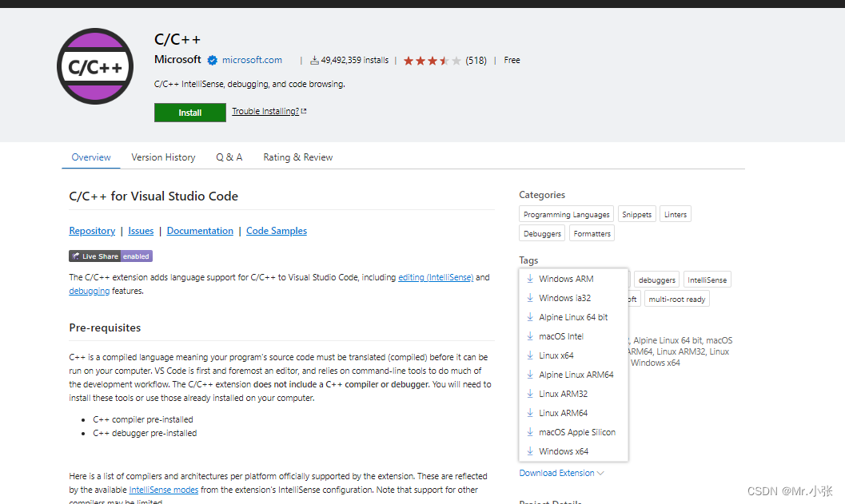Open the Repository link
This screenshot has width=845, height=504.
tap(92, 231)
